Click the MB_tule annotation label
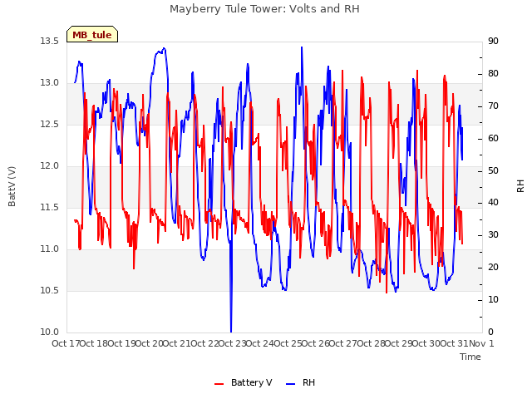The width and height of the screenshot is (532, 399). click(x=92, y=34)
